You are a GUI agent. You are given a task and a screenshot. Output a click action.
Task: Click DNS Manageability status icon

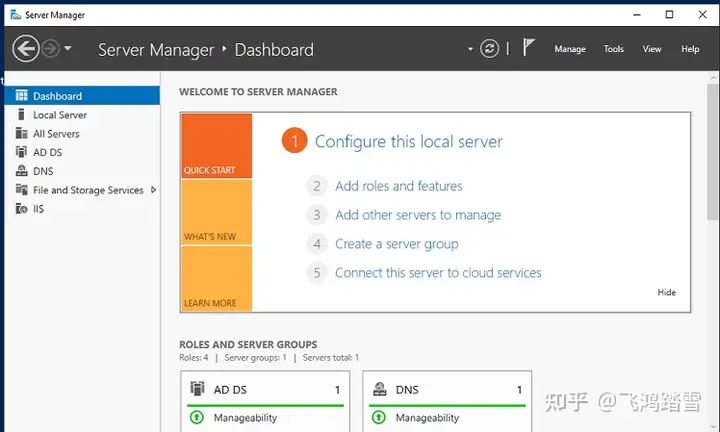click(379, 417)
